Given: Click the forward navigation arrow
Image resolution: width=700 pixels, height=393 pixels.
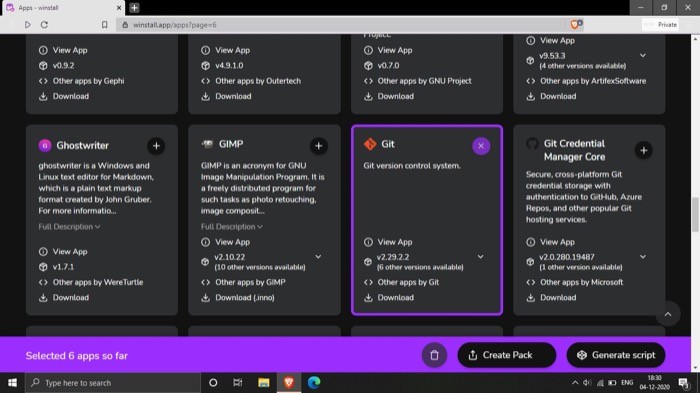Looking at the screenshot, I should point(27,25).
